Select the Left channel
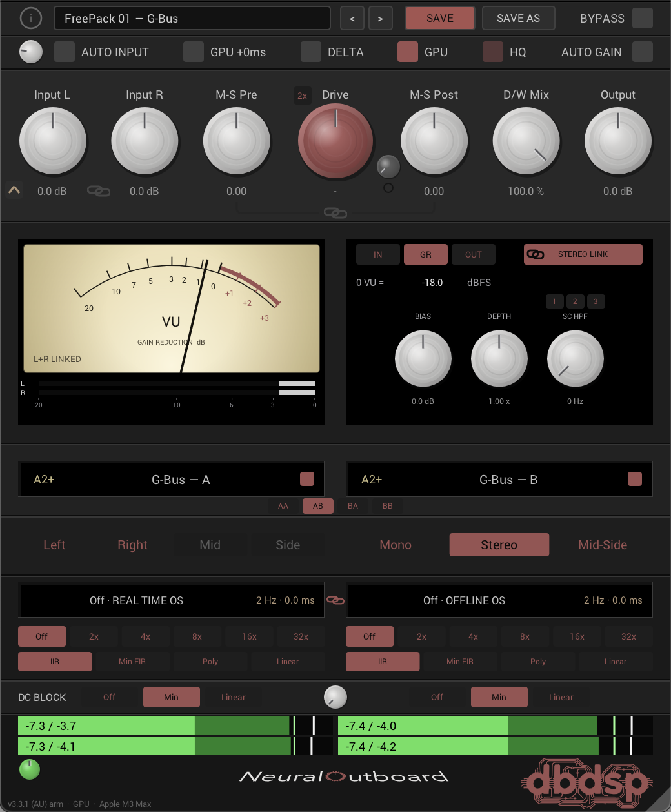 54,545
